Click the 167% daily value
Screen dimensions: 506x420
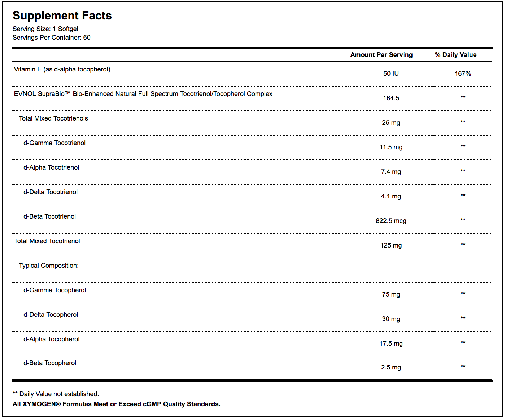tap(463, 74)
